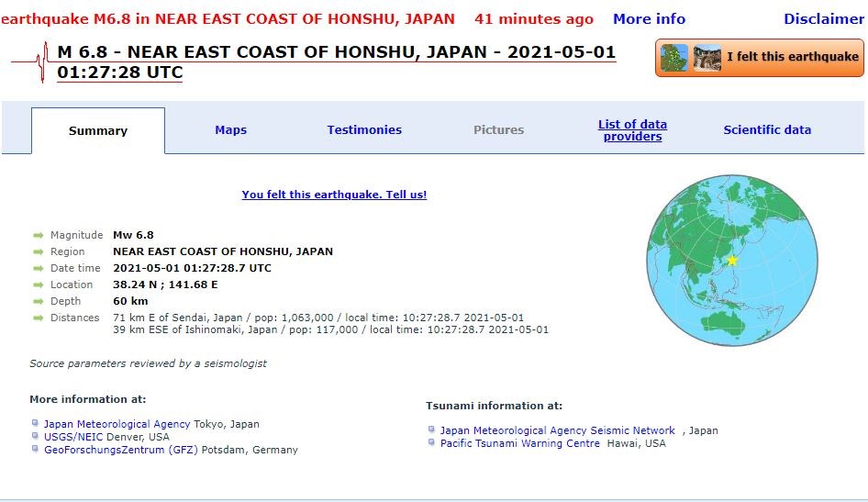This screenshot has width=868, height=502.
Task: Select the Scientific data tab
Action: [767, 130]
